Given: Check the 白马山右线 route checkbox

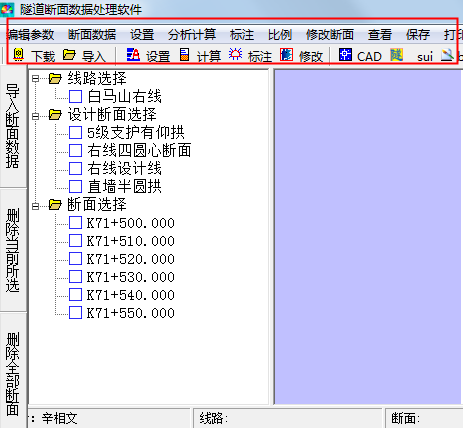Looking at the screenshot, I should 75,97.
